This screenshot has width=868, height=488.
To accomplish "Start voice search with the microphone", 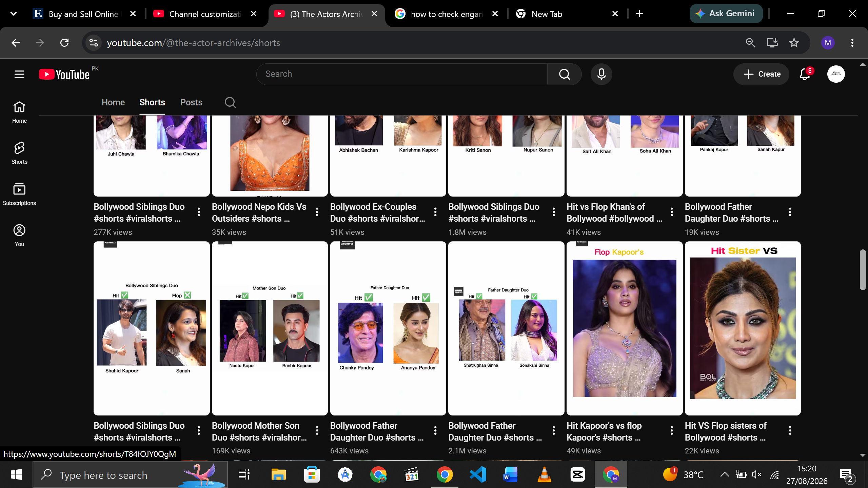I will (601, 74).
